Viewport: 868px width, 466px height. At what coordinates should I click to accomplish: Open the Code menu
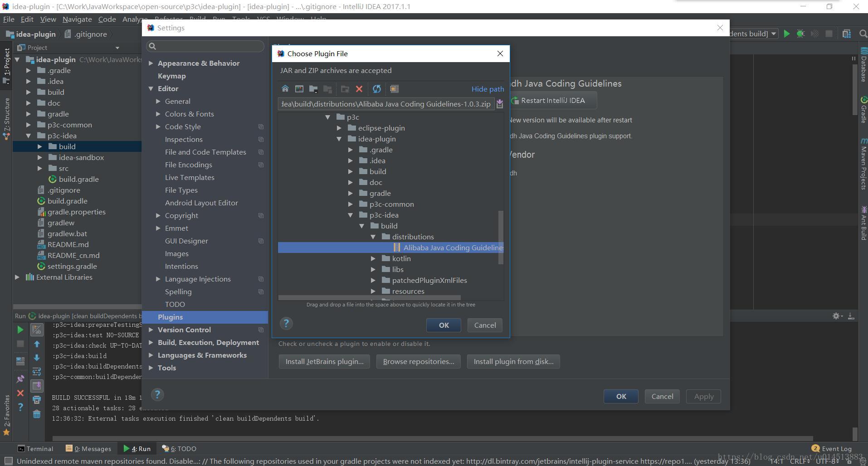[107, 19]
